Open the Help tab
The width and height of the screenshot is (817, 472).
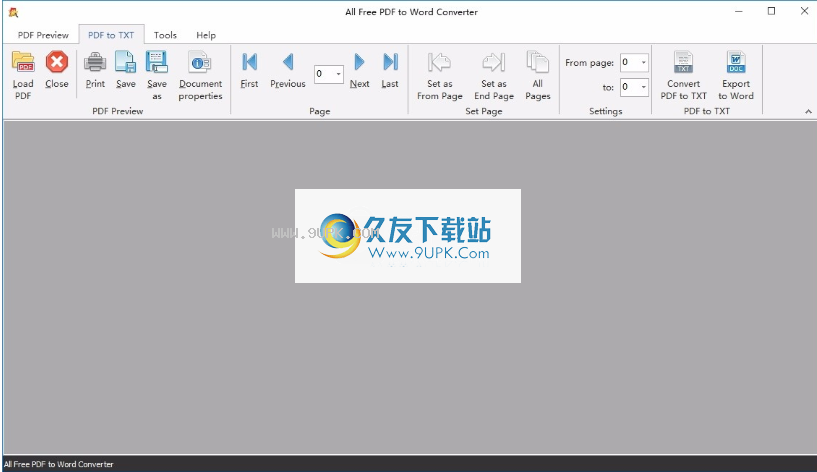tap(206, 35)
